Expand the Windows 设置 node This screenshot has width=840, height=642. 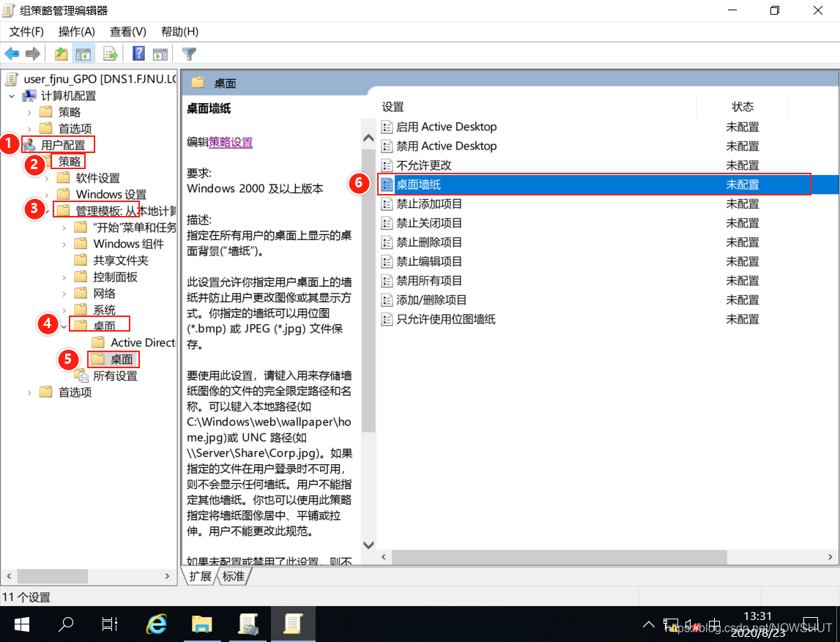[x=47, y=195]
